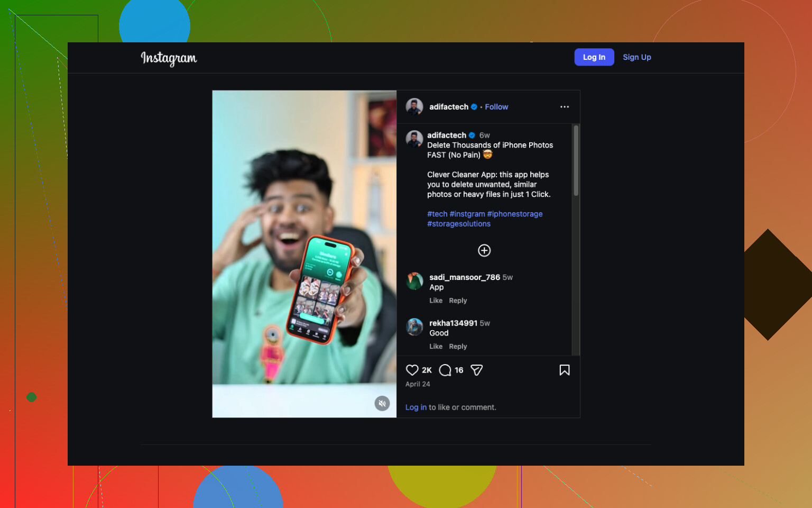Click the reel video of man holding phone

point(304,254)
